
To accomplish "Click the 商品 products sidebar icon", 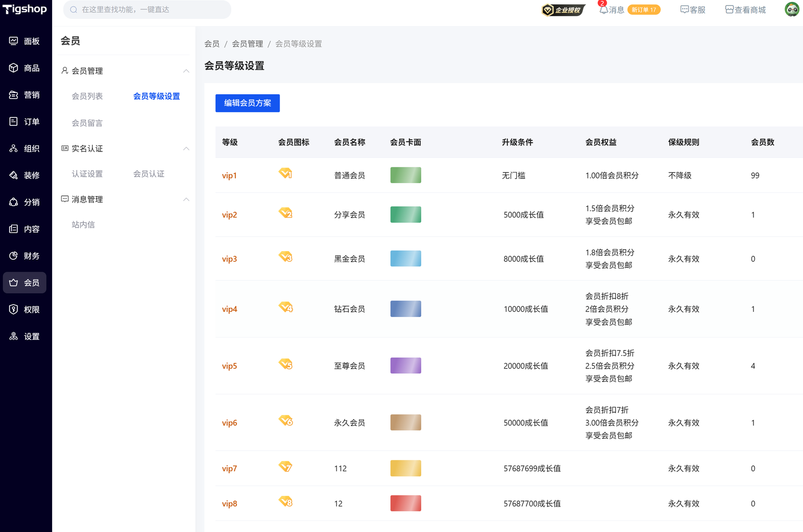I will coord(14,68).
